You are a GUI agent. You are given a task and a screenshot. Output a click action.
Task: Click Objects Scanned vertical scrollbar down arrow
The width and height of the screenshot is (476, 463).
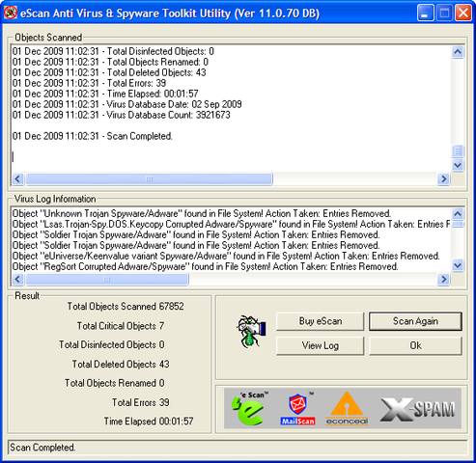458,165
